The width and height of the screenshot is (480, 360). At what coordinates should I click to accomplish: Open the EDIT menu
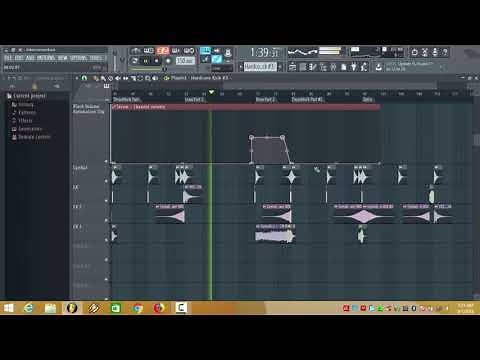click(19, 58)
